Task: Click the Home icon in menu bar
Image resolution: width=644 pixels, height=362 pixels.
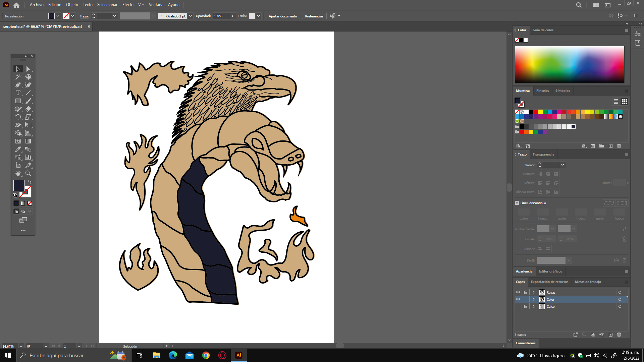Action: point(16,5)
